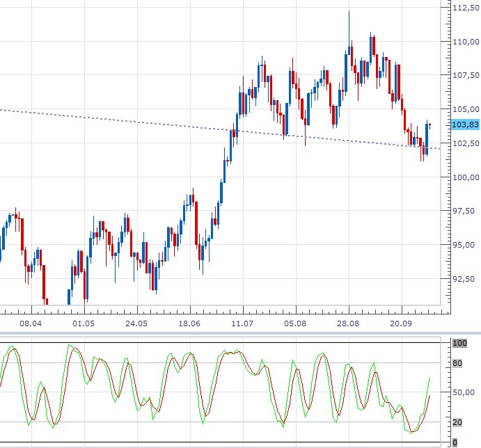The image size is (481, 448).
Task: Select the 18.06 date label
Action: (189, 323)
